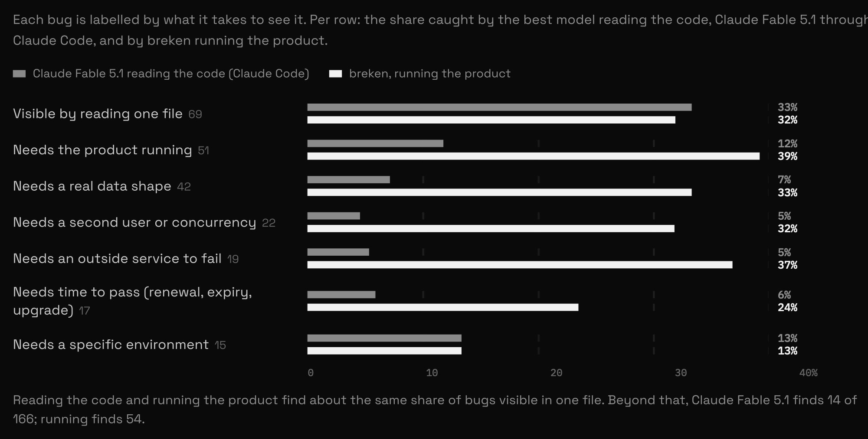Click the gray Claude Fable legend swatch

pyautogui.click(x=20, y=74)
